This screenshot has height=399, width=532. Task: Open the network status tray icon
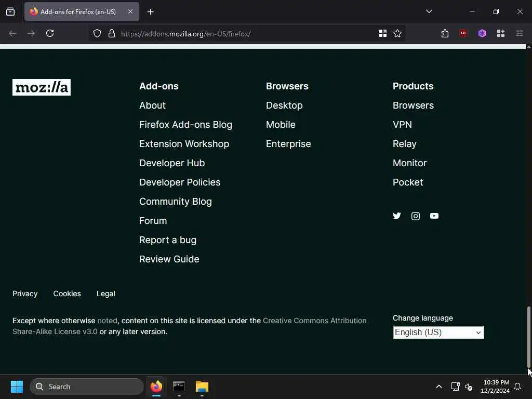pyautogui.click(x=455, y=387)
